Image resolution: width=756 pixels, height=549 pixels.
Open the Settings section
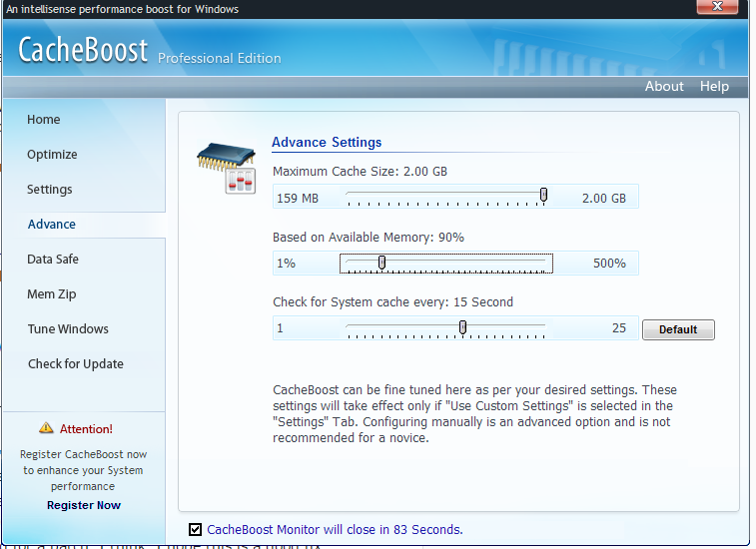coord(50,190)
